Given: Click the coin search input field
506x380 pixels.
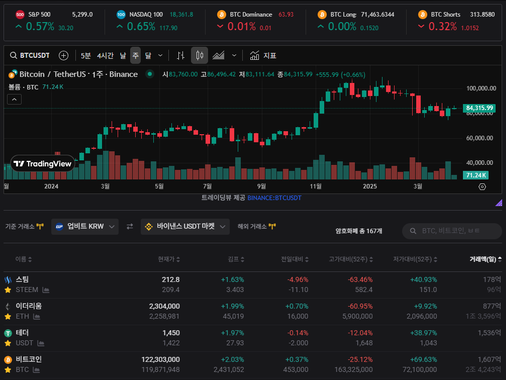Looking at the screenshot, I should point(452,231).
